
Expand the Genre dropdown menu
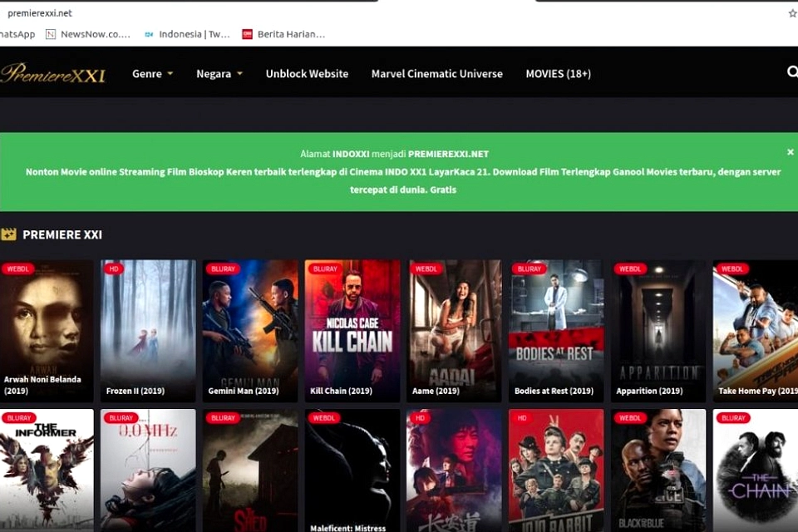(152, 74)
